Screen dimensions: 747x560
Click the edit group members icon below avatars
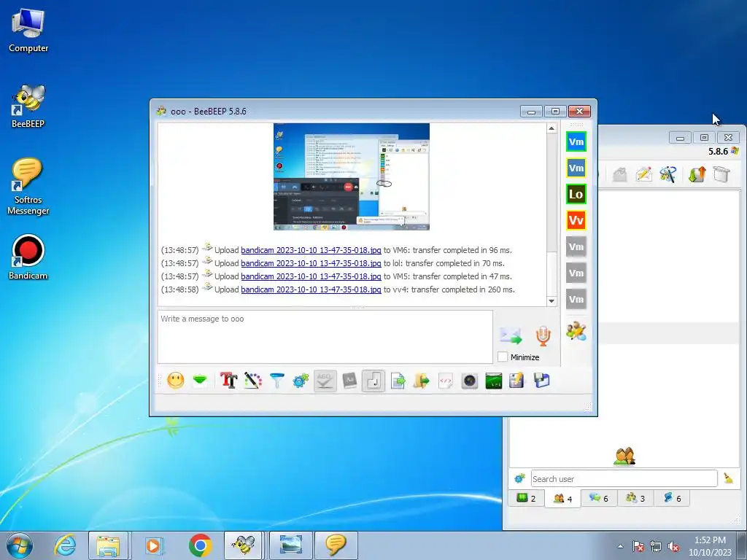click(x=576, y=331)
